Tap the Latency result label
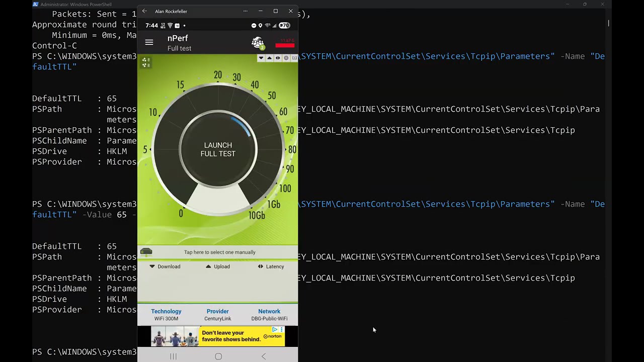The width and height of the screenshot is (644, 362). point(271,266)
